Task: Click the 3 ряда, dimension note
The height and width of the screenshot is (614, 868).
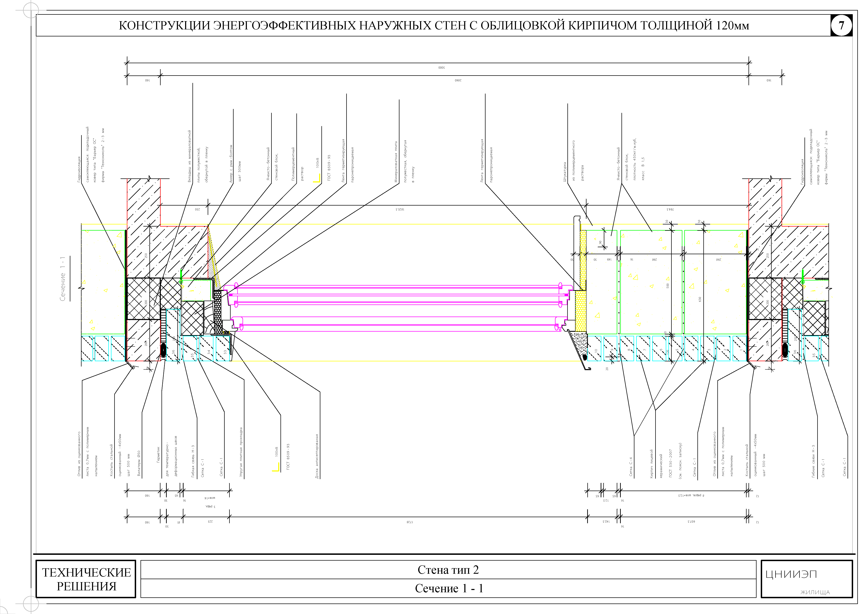Action: click(x=210, y=506)
